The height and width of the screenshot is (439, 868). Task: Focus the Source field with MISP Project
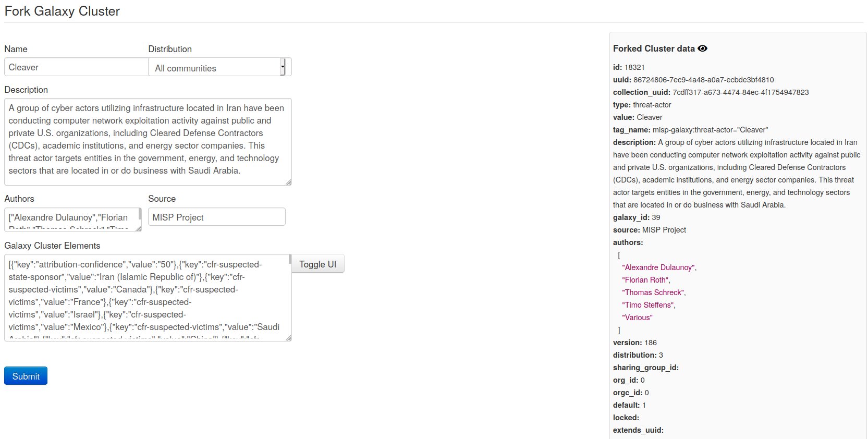[x=216, y=217]
